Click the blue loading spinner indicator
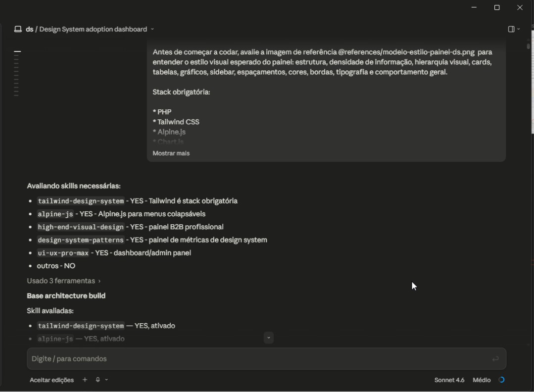The height and width of the screenshot is (392, 534). pyautogui.click(x=501, y=380)
